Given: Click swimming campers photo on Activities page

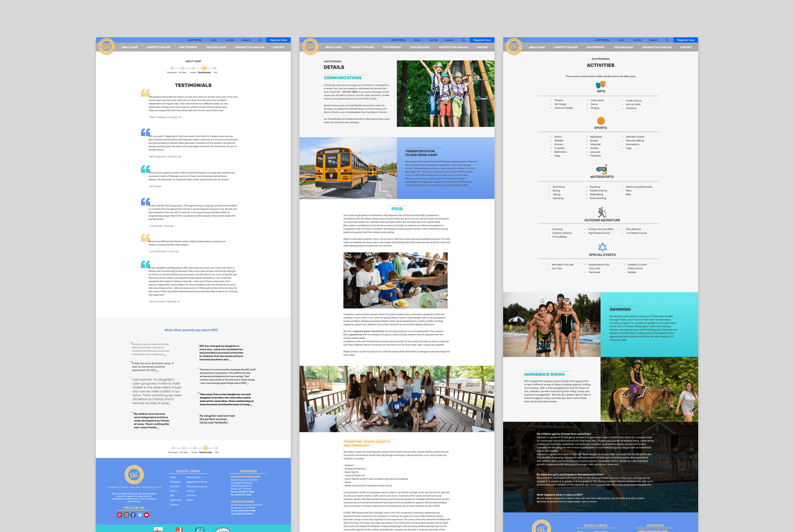Looking at the screenshot, I should (552, 325).
